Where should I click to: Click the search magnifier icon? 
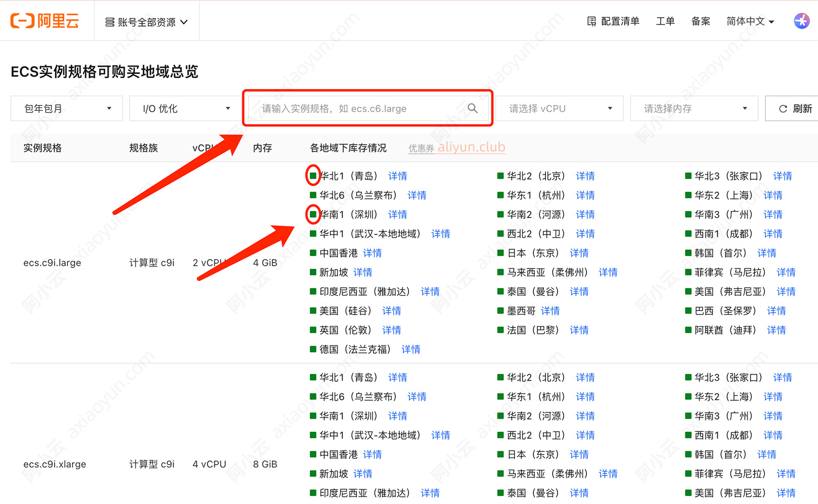[x=473, y=108]
